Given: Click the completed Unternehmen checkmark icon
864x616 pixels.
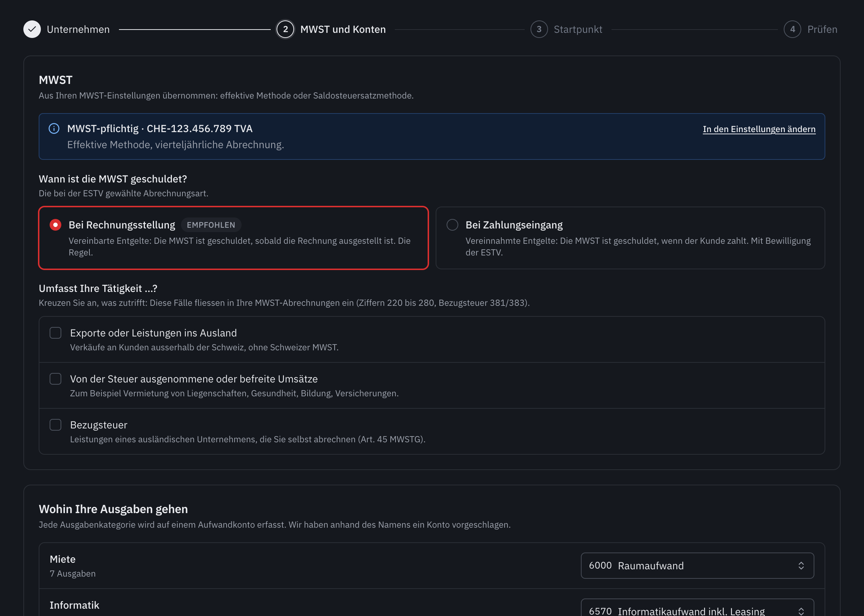Looking at the screenshot, I should pyautogui.click(x=32, y=29).
